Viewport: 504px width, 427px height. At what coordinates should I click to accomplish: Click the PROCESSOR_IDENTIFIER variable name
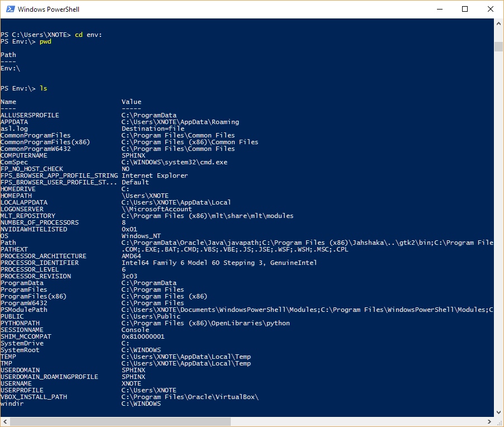[40, 263]
